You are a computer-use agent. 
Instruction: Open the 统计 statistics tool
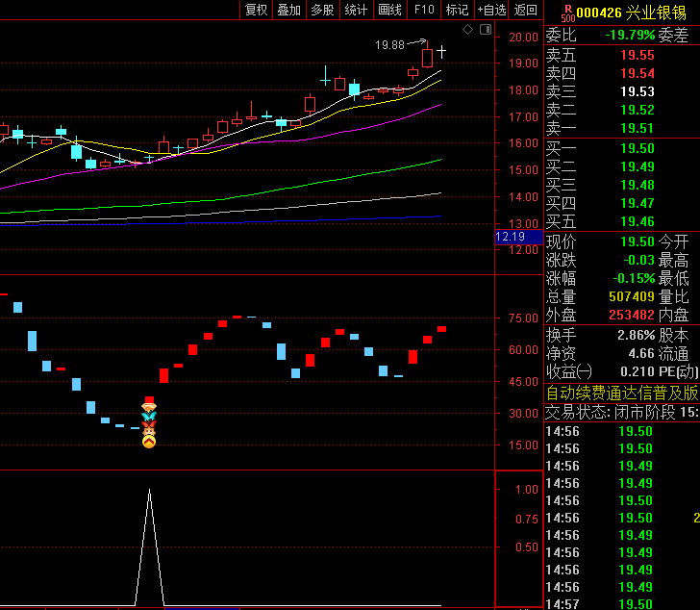(x=356, y=10)
